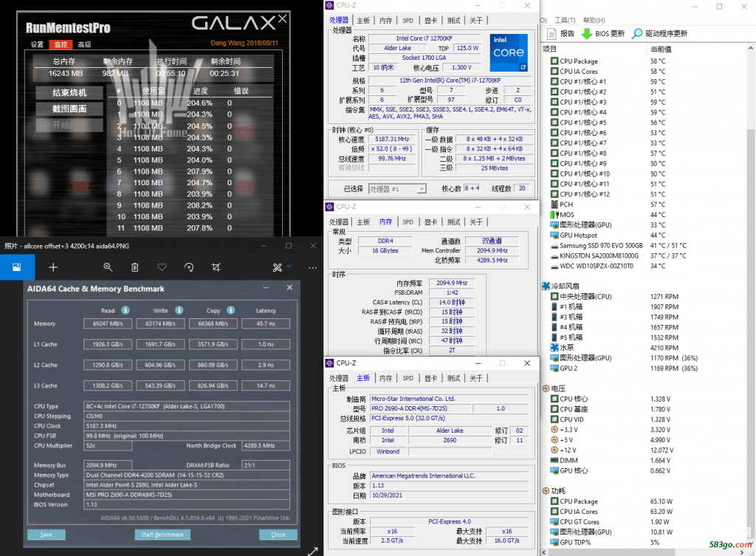Delete the photo using the trash icon
This screenshot has width=756, height=556.
(135, 267)
